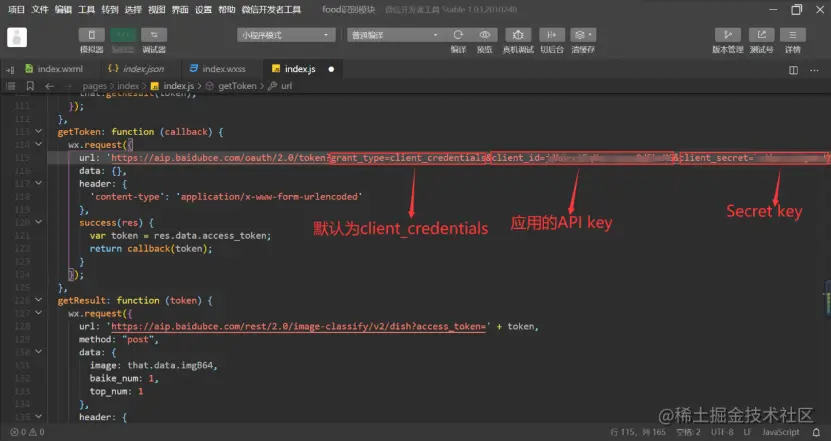This screenshot has height=442, width=831.
Task: Open the 帮助 menu
Action: [x=226, y=10]
